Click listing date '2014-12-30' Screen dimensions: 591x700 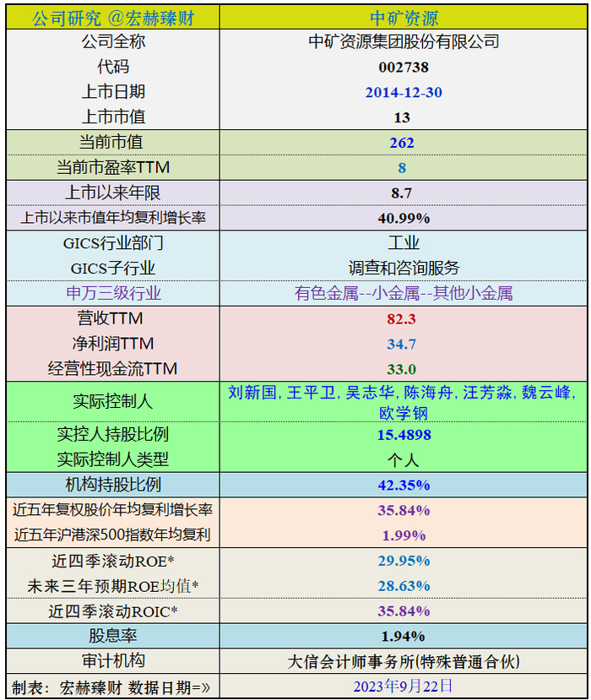click(x=404, y=92)
